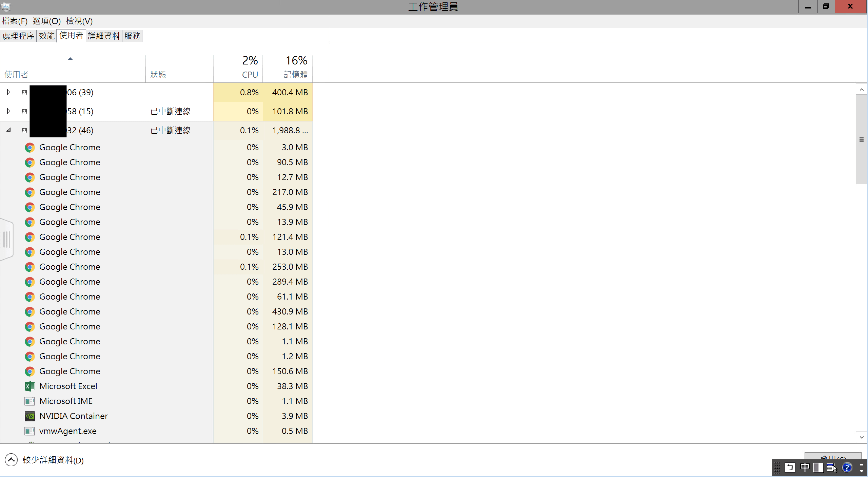The image size is (868, 477).
Task: Select the Microsoft IME process icon
Action: (x=30, y=401)
